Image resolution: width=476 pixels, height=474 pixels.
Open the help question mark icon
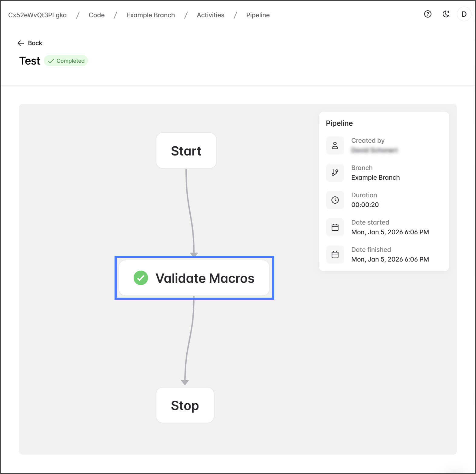coord(428,14)
